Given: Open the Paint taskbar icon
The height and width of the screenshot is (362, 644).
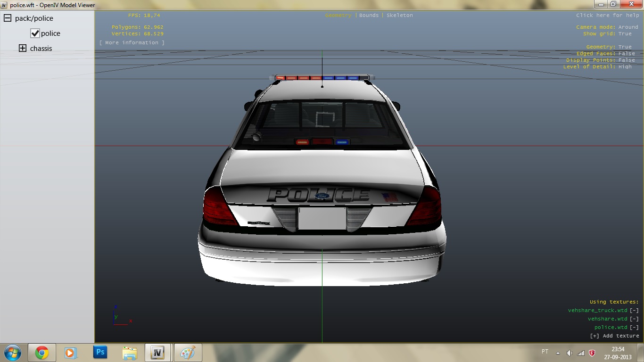Looking at the screenshot, I should point(188,353).
